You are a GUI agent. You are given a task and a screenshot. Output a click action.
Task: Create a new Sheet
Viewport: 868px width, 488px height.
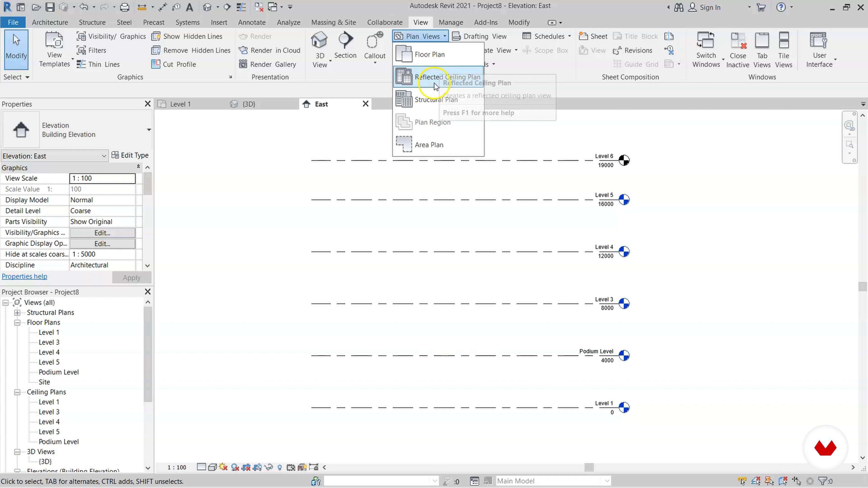(593, 36)
